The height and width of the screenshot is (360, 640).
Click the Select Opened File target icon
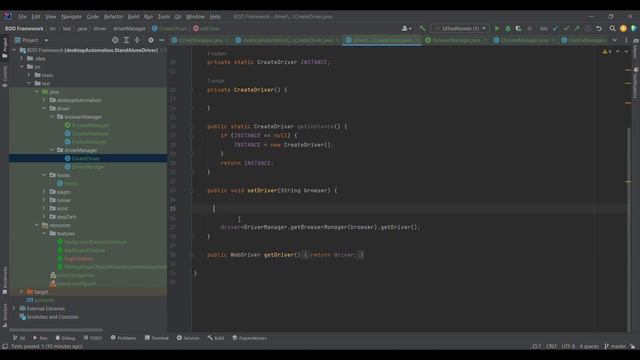[x=116, y=40]
